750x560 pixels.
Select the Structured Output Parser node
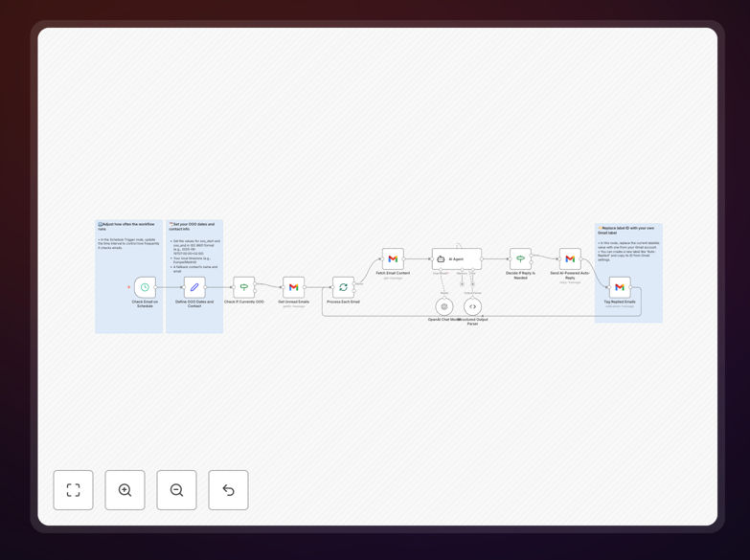472,306
